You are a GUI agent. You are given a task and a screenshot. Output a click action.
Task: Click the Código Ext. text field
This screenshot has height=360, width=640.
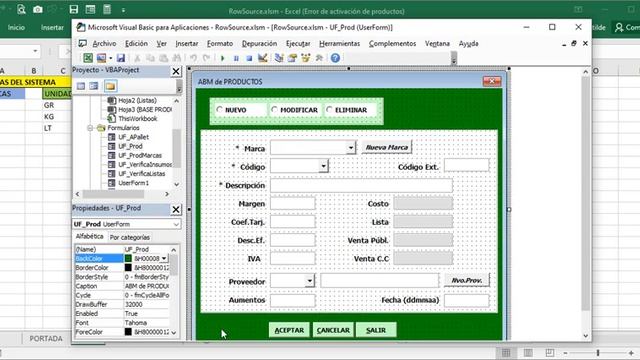pos(467,165)
